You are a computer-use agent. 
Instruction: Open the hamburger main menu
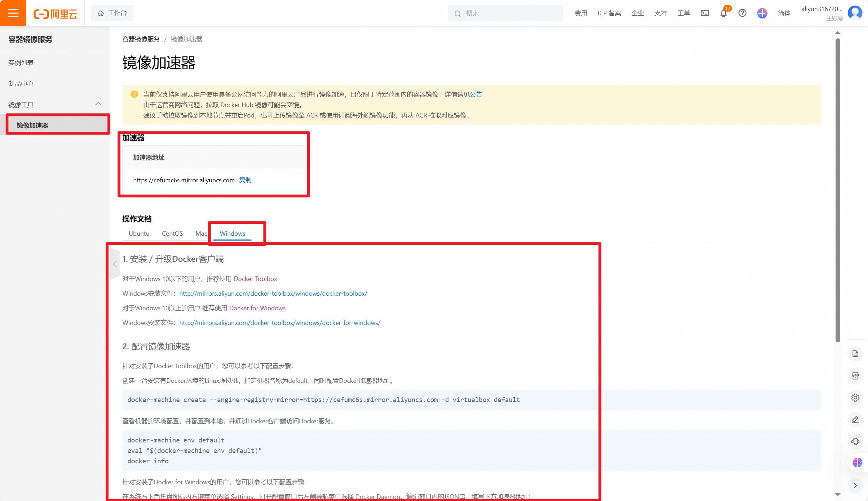13,13
